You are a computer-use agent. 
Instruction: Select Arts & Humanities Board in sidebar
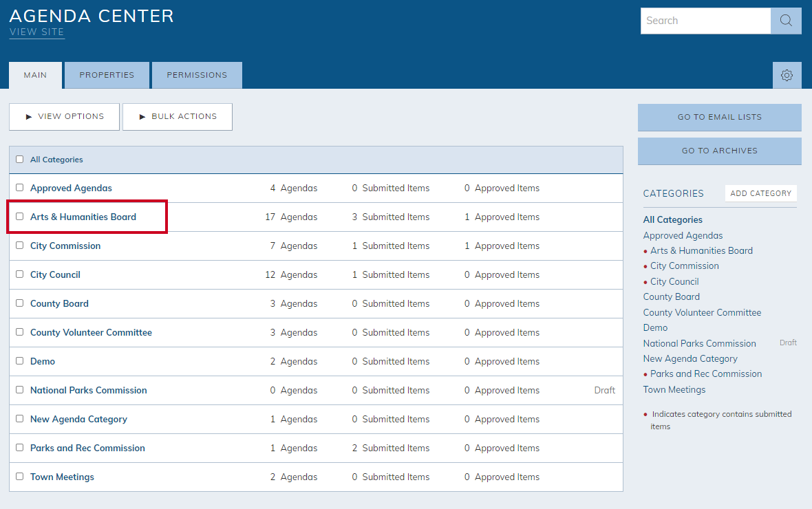click(701, 250)
